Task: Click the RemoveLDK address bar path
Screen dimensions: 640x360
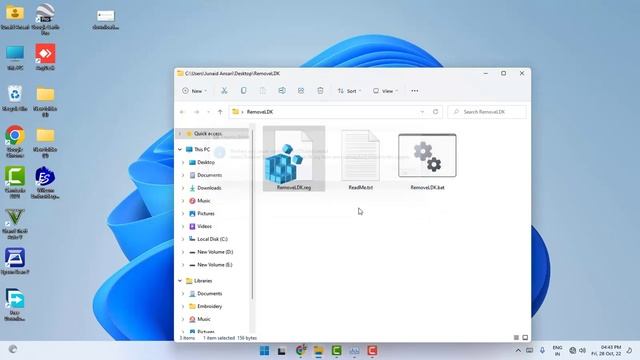Action: point(260,112)
